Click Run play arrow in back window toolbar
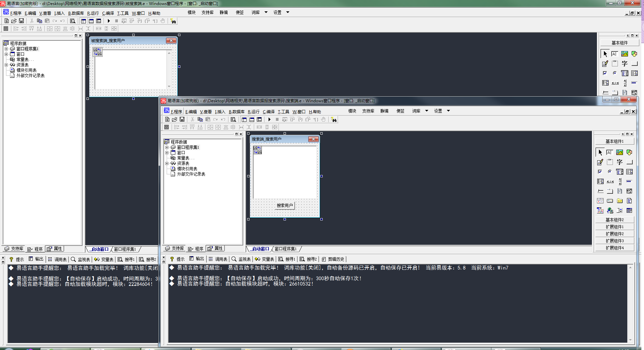This screenshot has width=644, height=350. (109, 21)
